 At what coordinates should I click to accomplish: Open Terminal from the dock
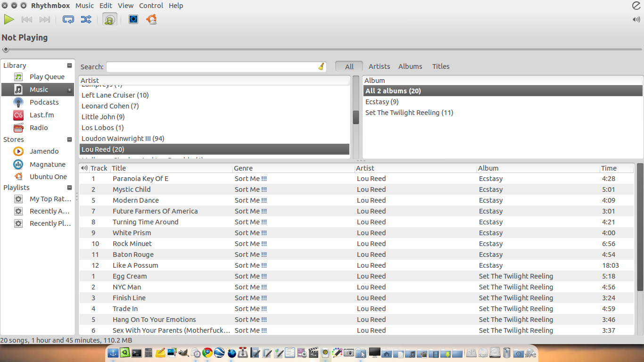tap(137, 353)
